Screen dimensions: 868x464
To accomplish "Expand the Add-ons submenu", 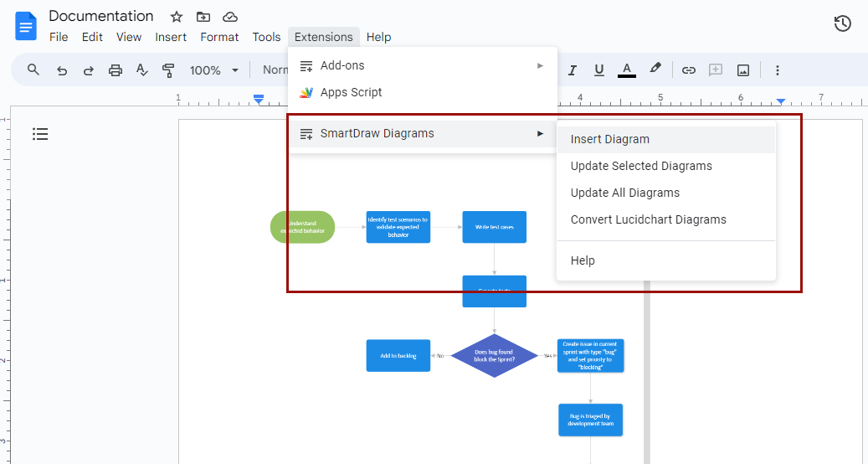I will coord(423,65).
